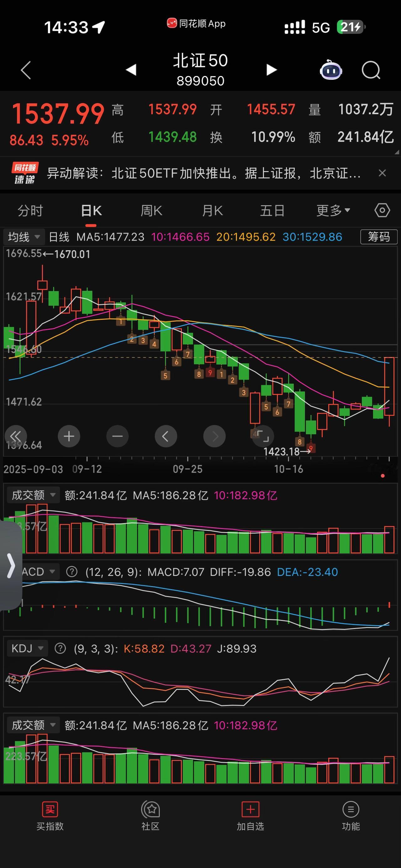Add to watchlist with 加自选
This screenshot has width=401, height=868.
point(250,816)
